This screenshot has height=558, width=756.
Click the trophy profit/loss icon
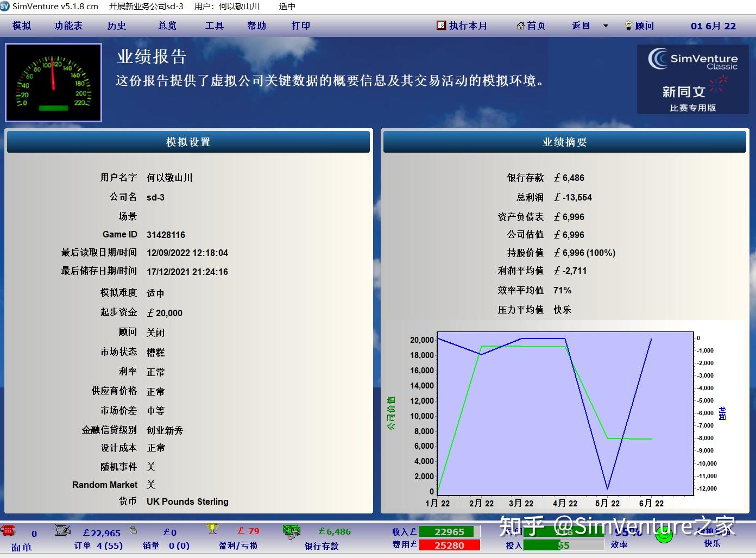(x=212, y=529)
